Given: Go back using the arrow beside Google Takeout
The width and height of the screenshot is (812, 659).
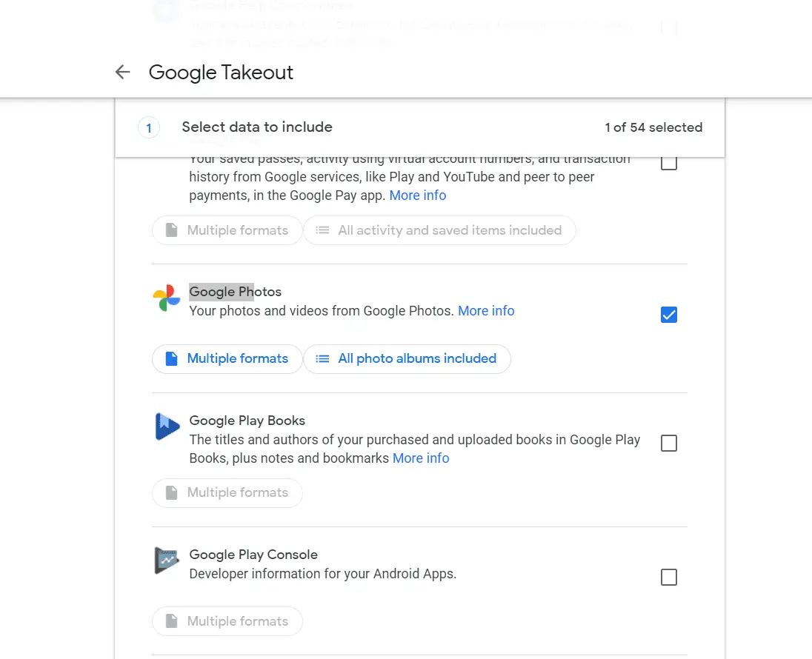Looking at the screenshot, I should click(123, 72).
